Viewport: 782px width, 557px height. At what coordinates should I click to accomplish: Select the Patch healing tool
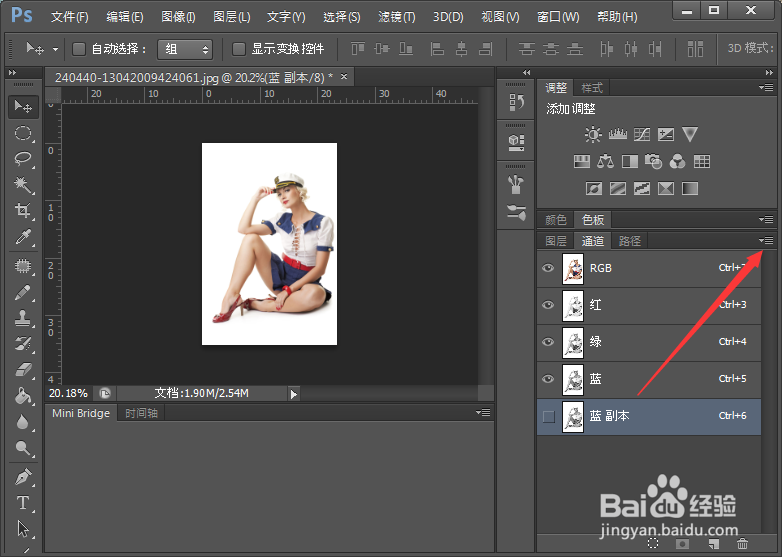[23, 266]
